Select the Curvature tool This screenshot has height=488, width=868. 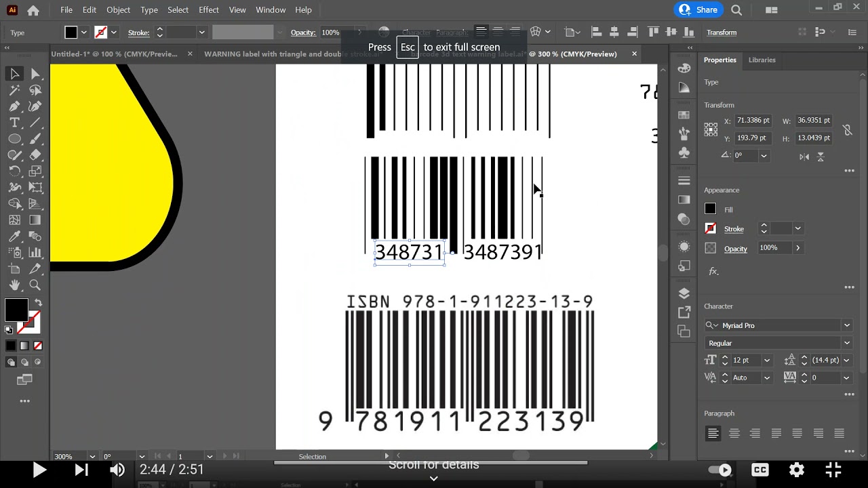pyautogui.click(x=35, y=106)
